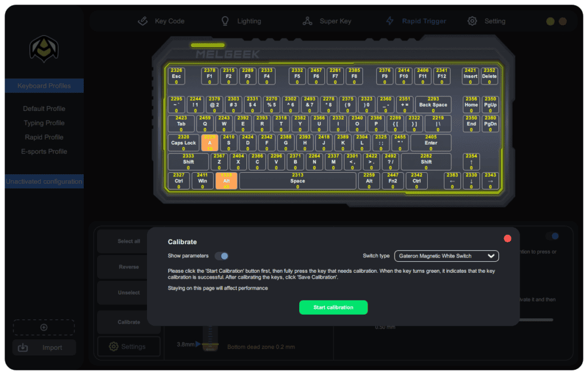Close the Calibrate dialog with red dot
Viewport: 588px width, 375px height.
click(508, 238)
